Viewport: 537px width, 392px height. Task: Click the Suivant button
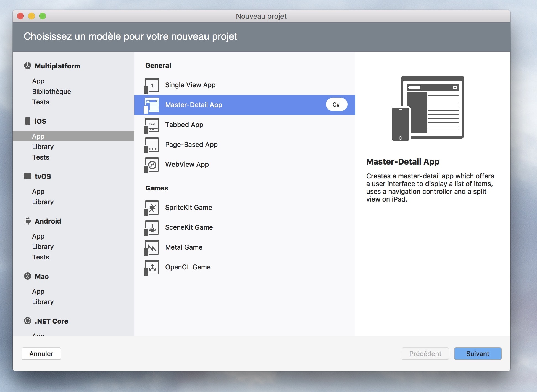[478, 354]
